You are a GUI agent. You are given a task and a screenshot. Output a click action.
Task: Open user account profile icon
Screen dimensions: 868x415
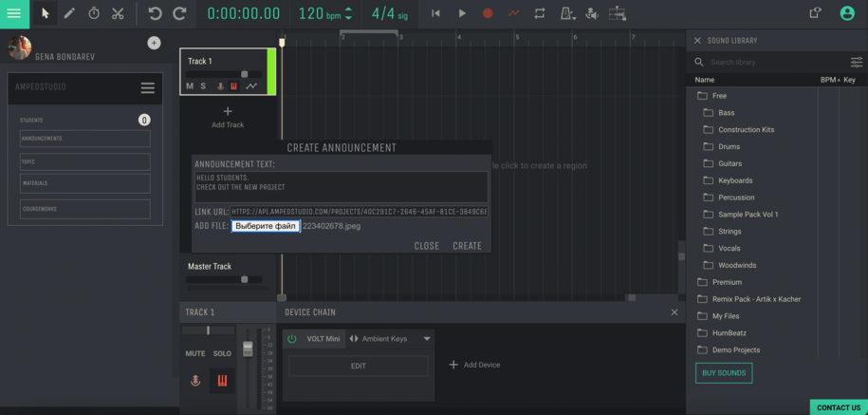(847, 13)
